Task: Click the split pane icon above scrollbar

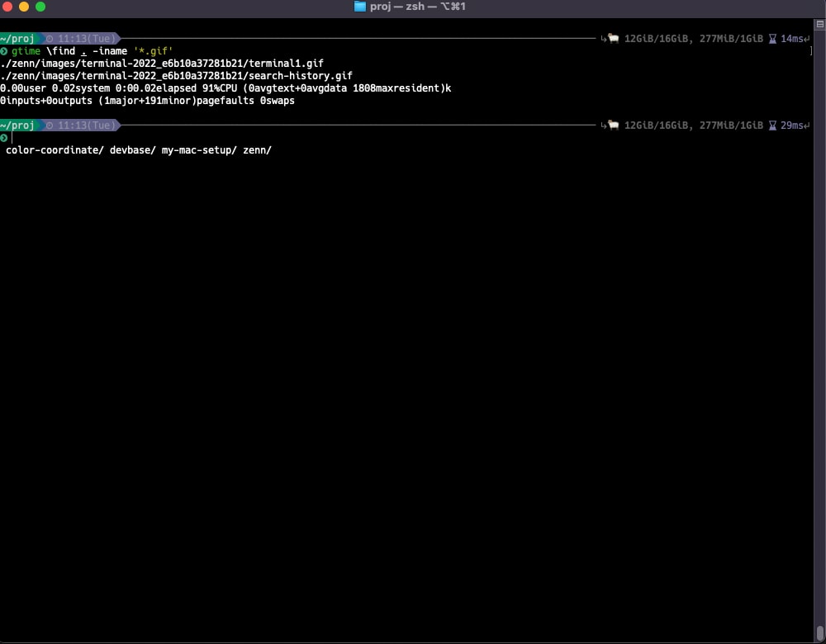Action: 819,24
